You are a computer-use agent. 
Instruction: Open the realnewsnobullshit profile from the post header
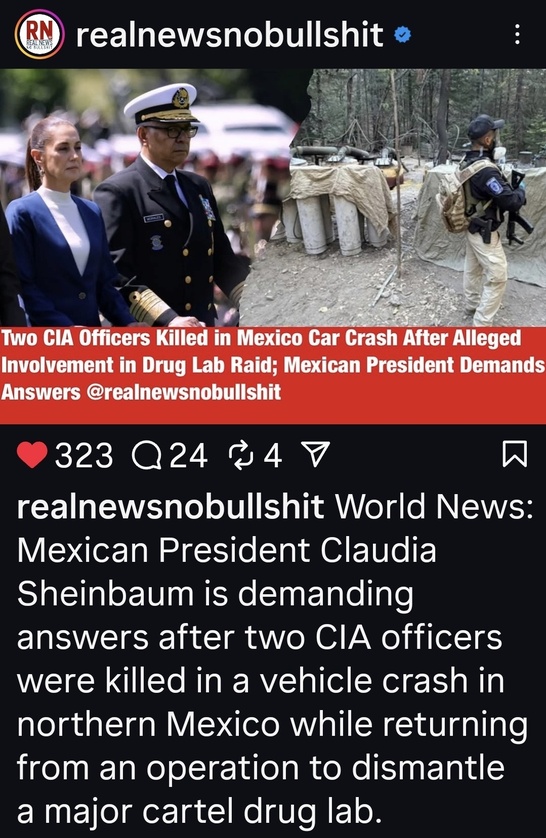tap(229, 35)
